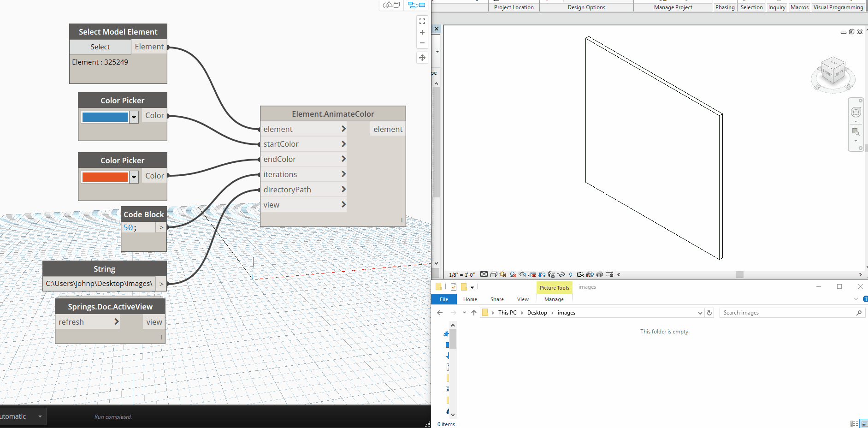The width and height of the screenshot is (868, 428).
Task: Switch to Dynamo graph view mode
Action: click(x=416, y=5)
